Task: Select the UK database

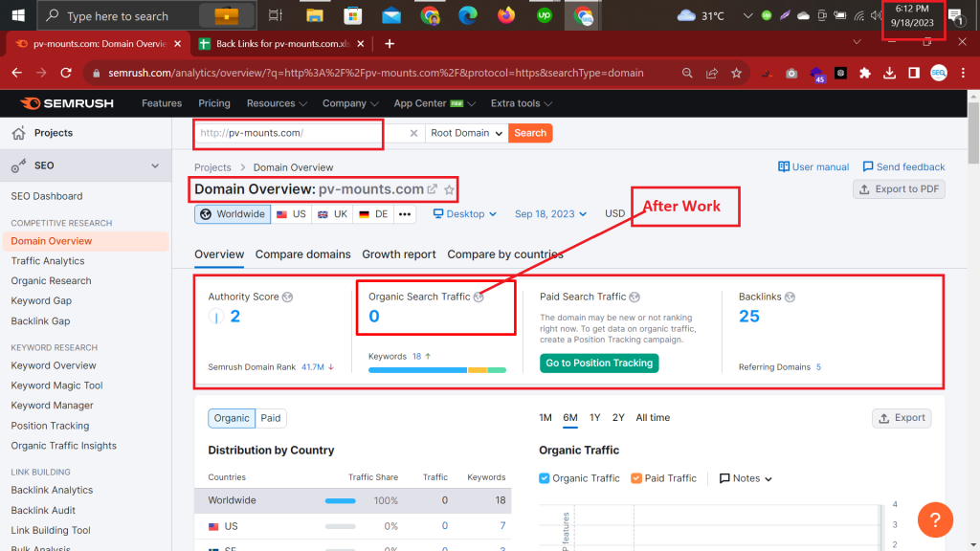Action: point(333,214)
